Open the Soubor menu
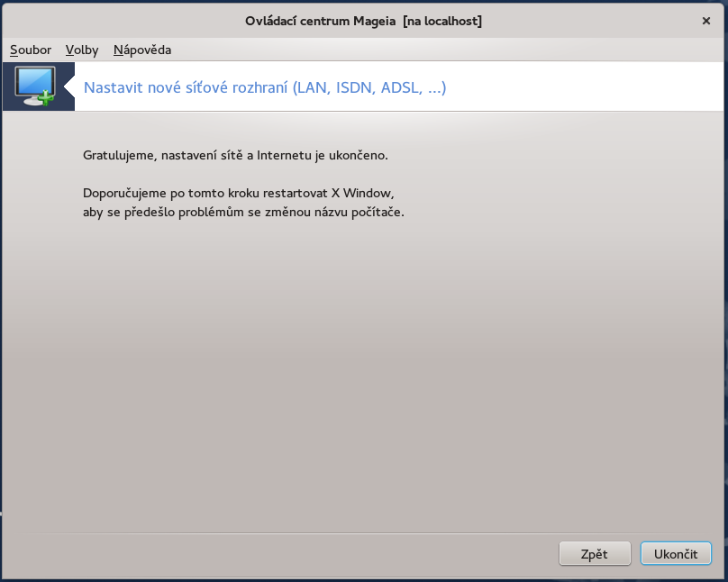Viewport: 728px width, 582px height. click(31, 50)
